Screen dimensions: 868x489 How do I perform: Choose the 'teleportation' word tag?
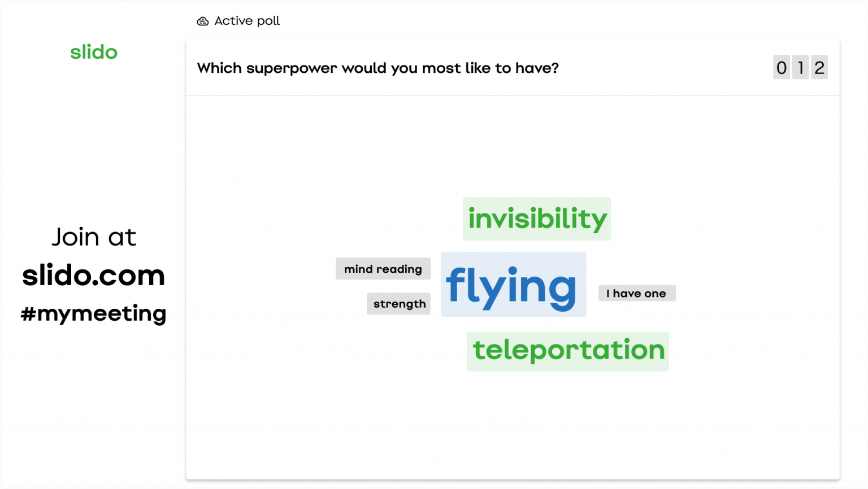(x=568, y=351)
